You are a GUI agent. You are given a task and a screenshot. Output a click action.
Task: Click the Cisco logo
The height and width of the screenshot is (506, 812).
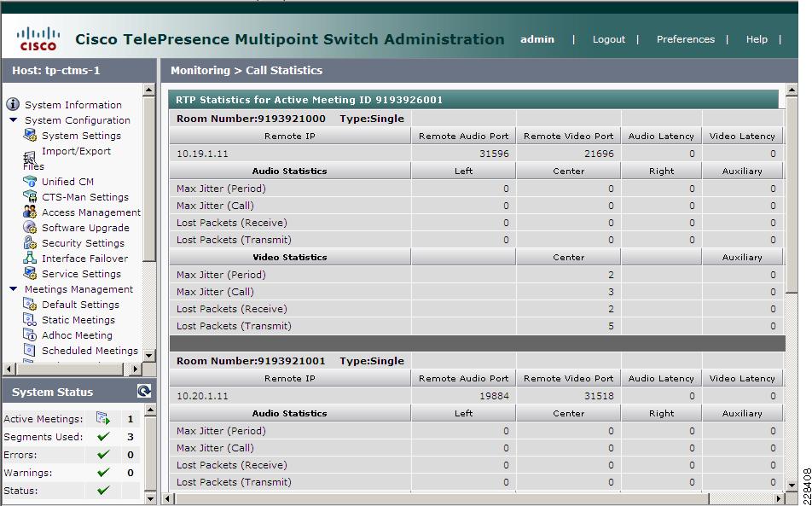[38, 39]
